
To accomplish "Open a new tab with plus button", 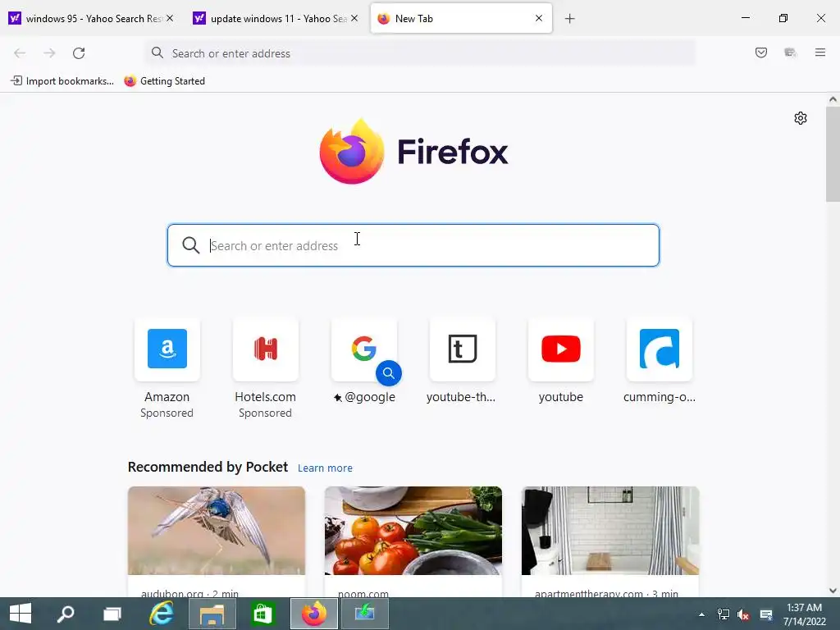I will (x=569, y=19).
